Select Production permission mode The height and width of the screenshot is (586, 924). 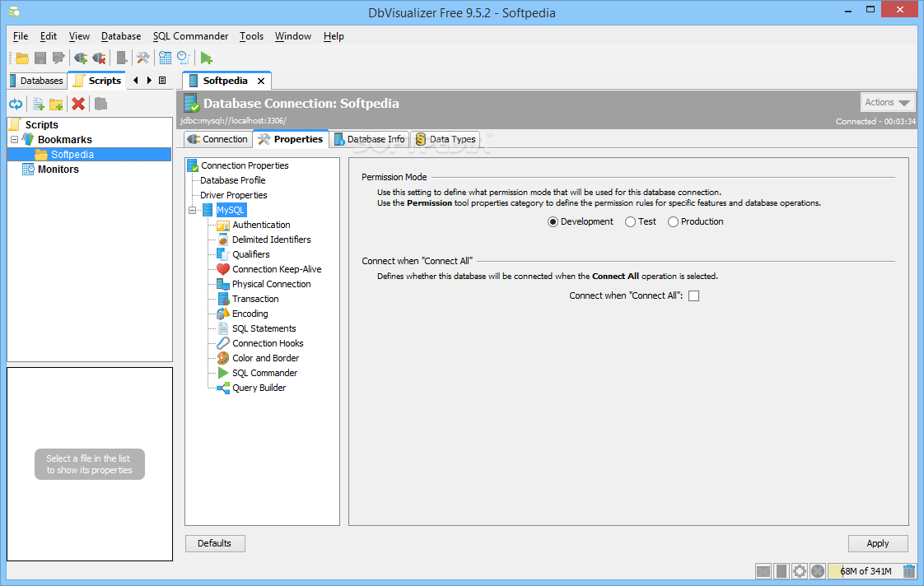click(695, 221)
